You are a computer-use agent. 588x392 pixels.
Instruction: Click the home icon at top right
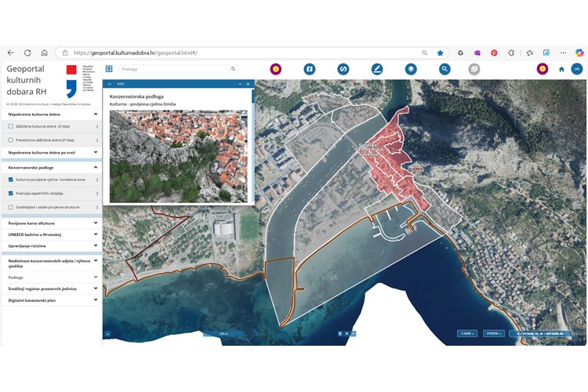tap(561, 69)
